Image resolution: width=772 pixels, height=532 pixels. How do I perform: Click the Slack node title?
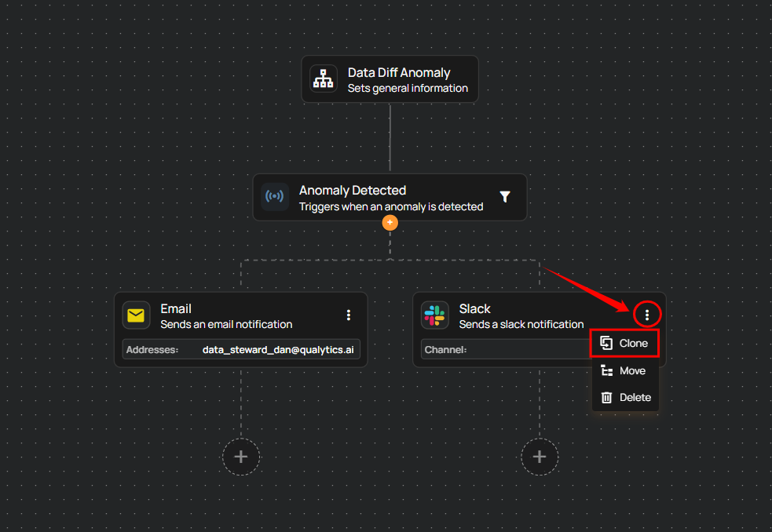click(x=474, y=308)
